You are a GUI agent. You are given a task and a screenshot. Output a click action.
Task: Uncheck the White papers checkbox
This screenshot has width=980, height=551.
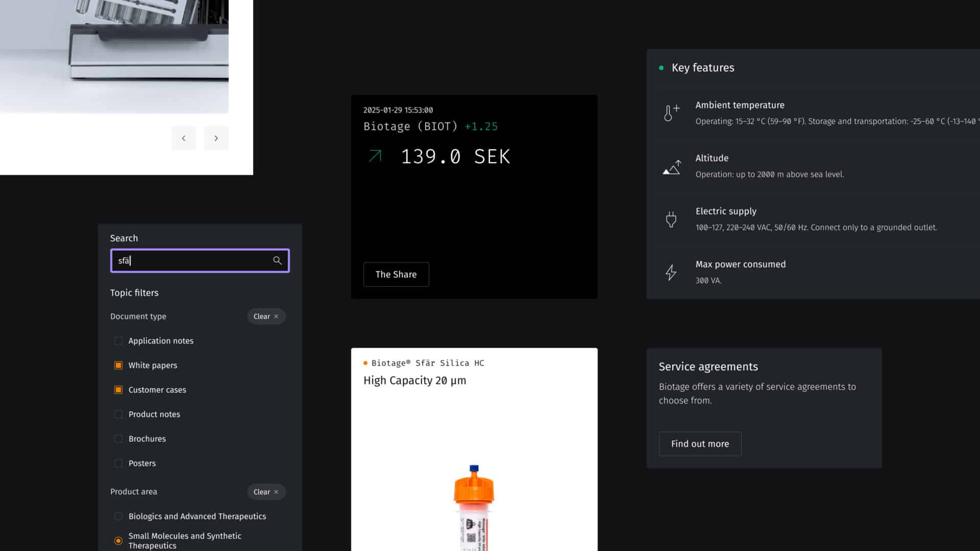tap(118, 365)
